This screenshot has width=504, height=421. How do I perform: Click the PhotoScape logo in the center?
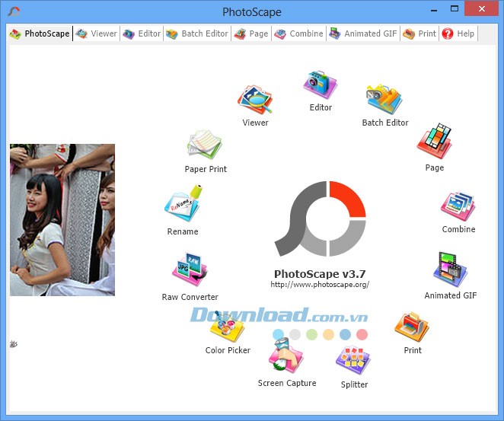(x=321, y=218)
